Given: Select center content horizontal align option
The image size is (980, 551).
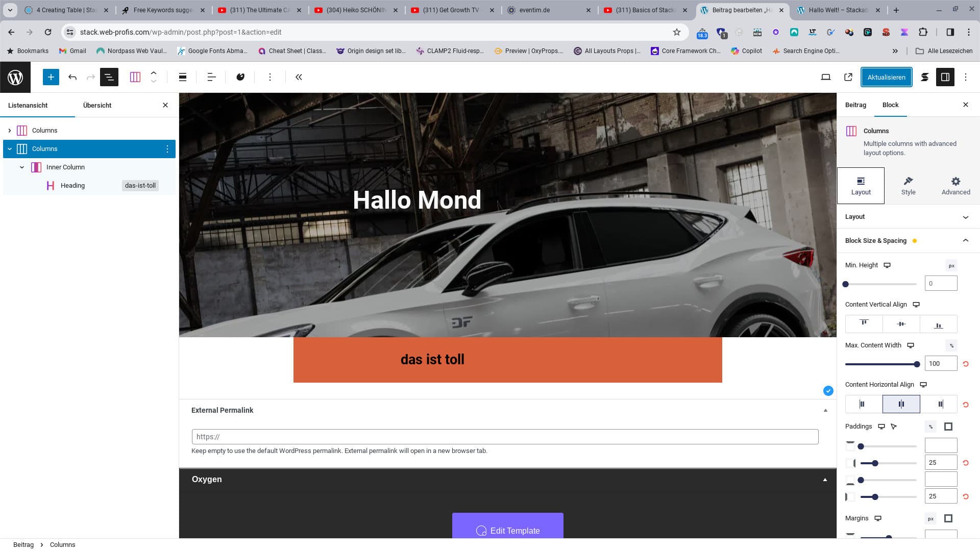Looking at the screenshot, I should coord(901,404).
